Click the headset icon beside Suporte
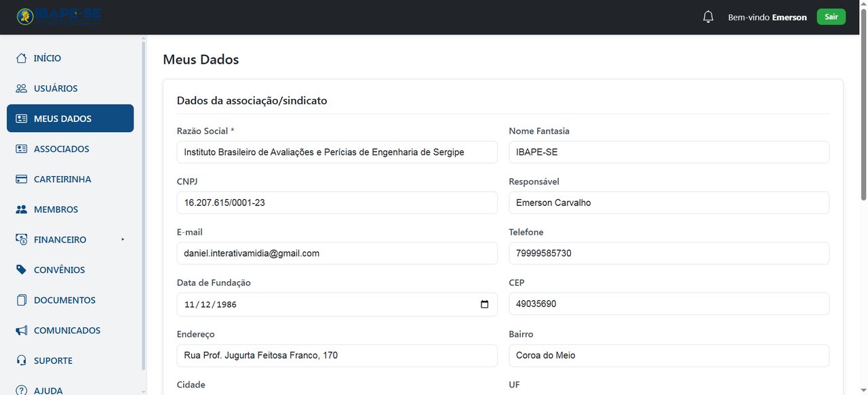This screenshot has height=395, width=868. pos(22,360)
